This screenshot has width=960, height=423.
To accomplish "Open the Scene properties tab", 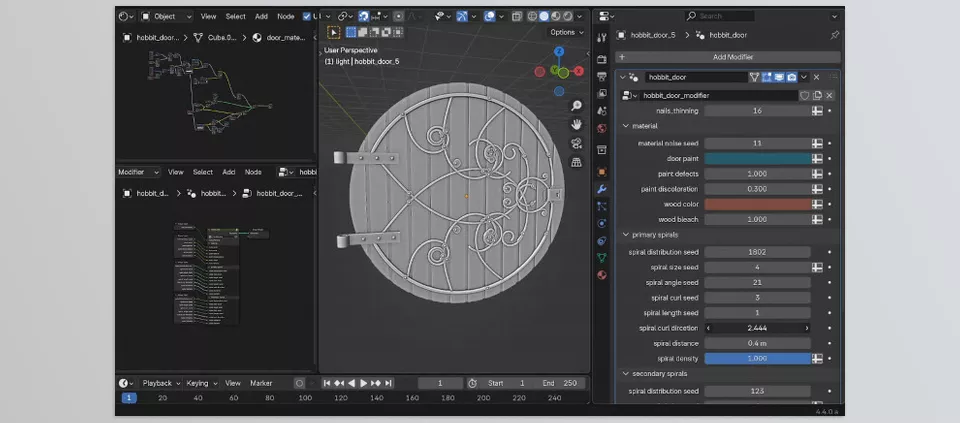I will pos(602,111).
